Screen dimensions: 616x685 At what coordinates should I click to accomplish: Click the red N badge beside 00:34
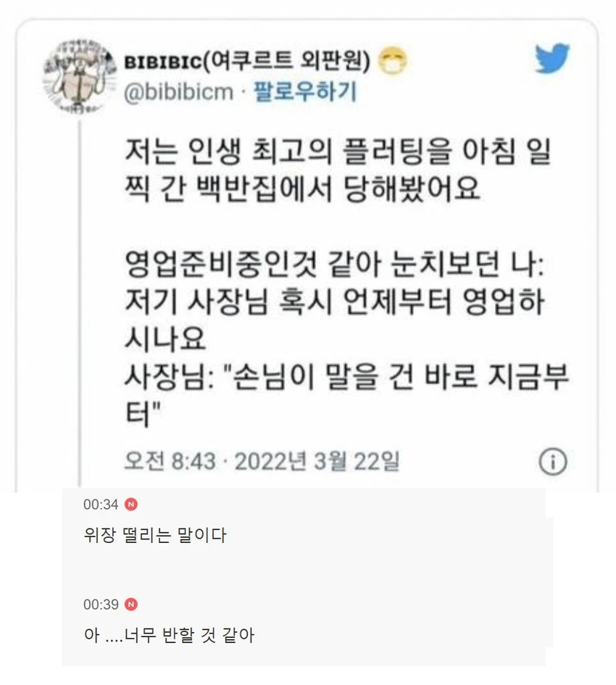pos(131,504)
